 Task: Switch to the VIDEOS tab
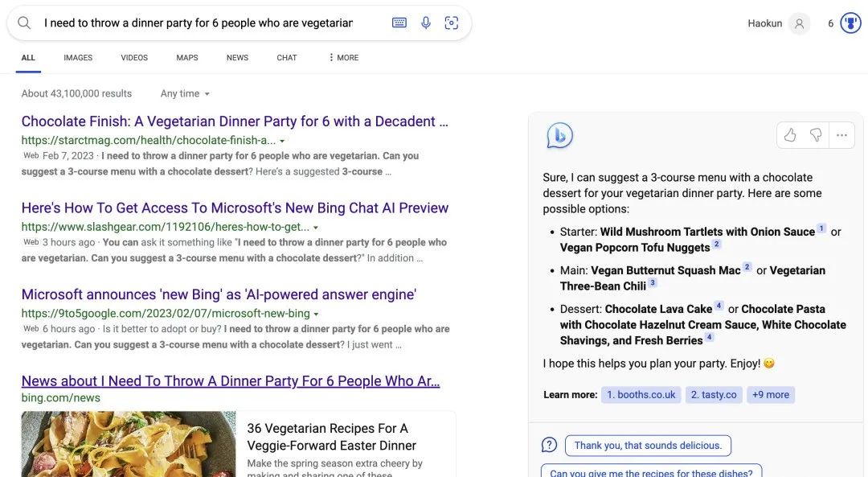[x=134, y=58]
